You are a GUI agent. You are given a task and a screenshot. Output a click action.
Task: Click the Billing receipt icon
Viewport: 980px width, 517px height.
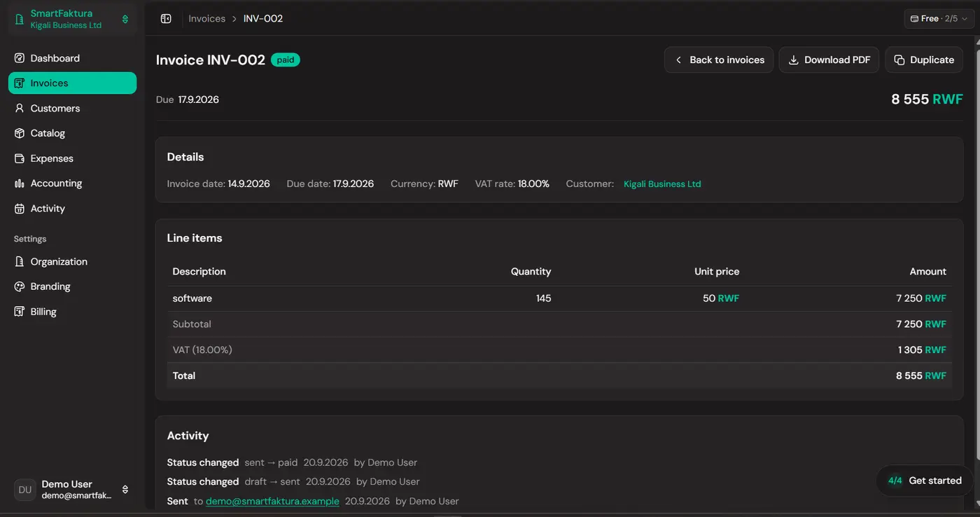pyautogui.click(x=20, y=312)
